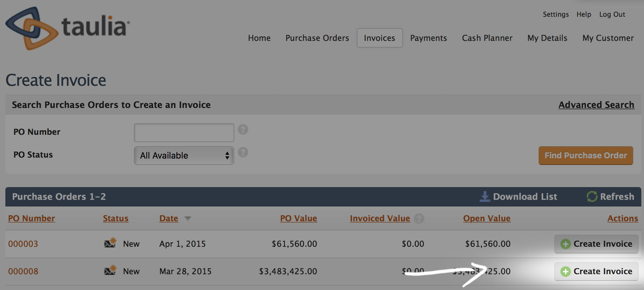Open the My Details tab
The image size is (644, 290).
[x=548, y=38]
